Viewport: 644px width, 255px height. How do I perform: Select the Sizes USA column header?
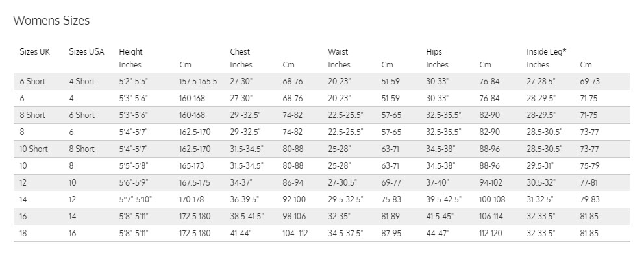86,52
